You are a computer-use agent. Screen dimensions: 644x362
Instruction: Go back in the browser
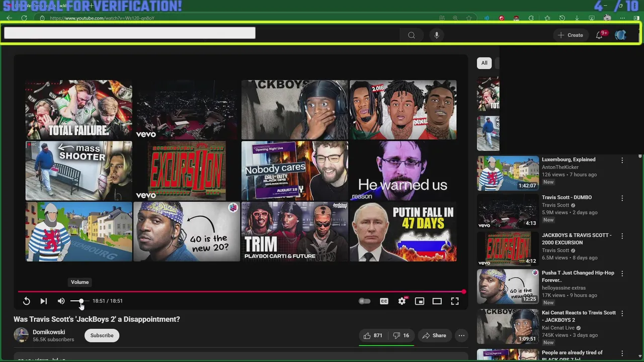click(x=9, y=18)
